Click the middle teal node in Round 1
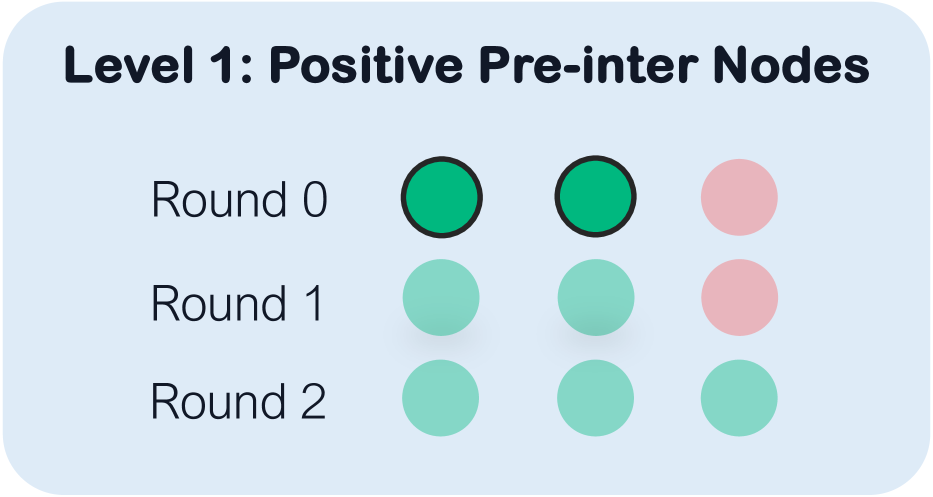 595,298
